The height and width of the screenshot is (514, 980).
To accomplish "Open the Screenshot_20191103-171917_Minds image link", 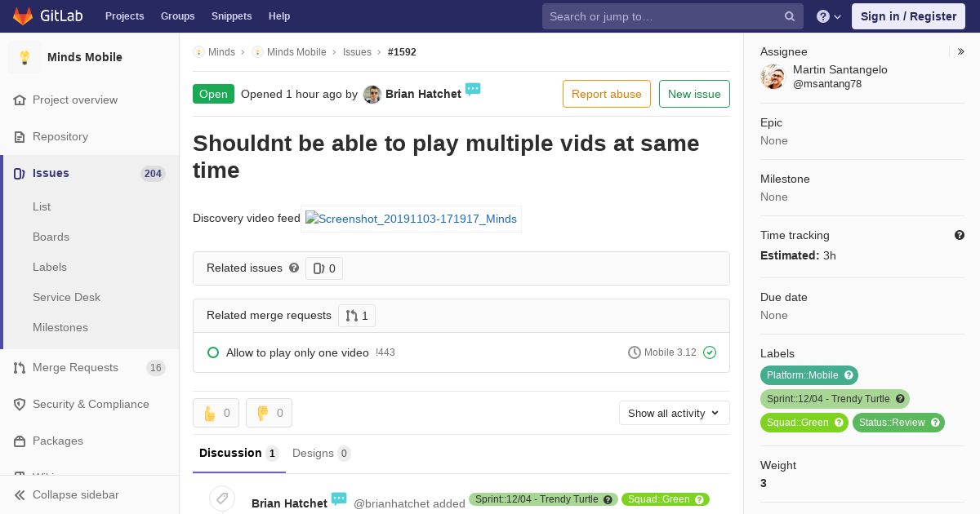I will (x=411, y=219).
